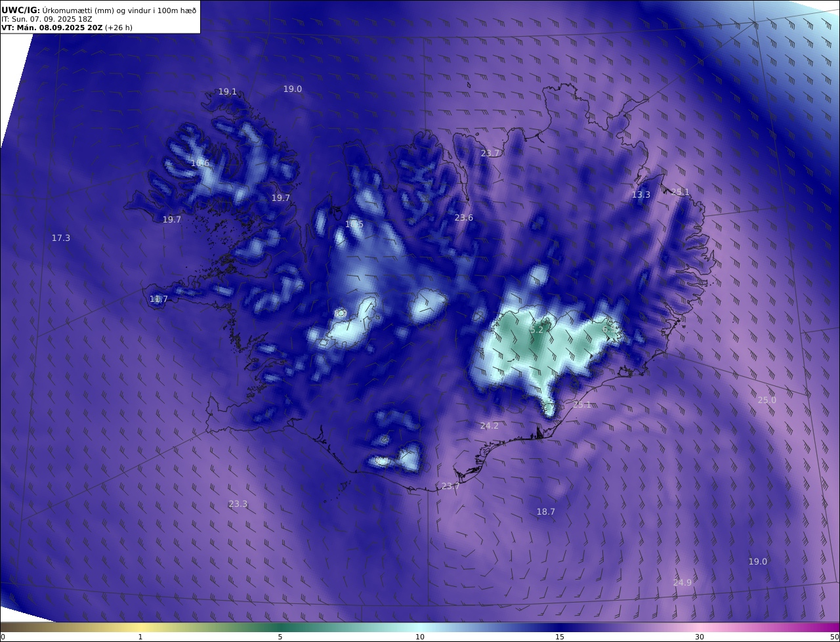Click the 25.0 value over the eastern ocean
The width and height of the screenshot is (840, 642).
tap(767, 400)
